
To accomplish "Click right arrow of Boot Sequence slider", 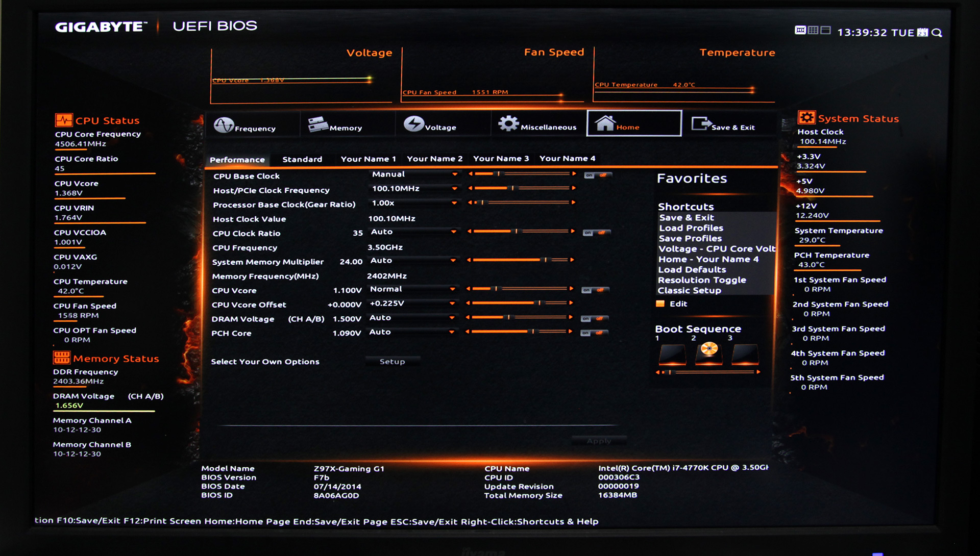I will 758,372.
